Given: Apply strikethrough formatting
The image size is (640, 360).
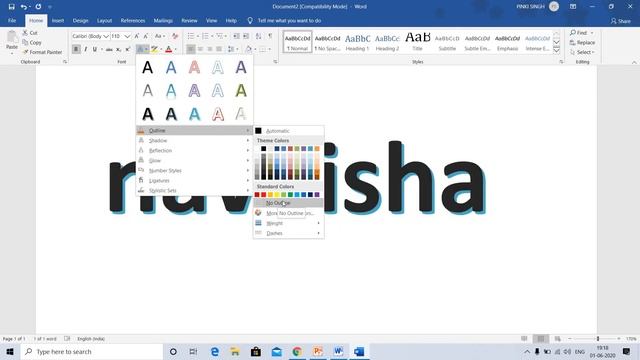Looking at the screenshot, I should coord(109,49).
